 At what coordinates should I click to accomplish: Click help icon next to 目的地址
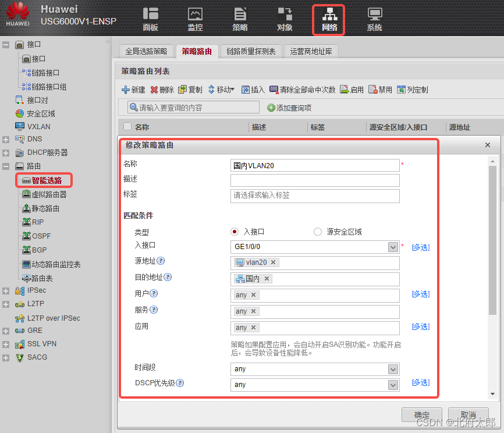point(168,277)
